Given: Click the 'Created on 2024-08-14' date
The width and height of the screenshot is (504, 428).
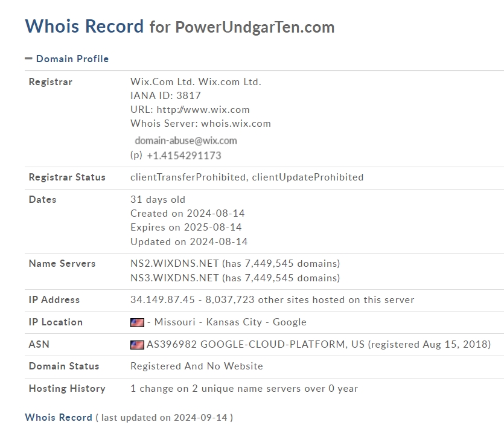Looking at the screenshot, I should (x=188, y=213).
